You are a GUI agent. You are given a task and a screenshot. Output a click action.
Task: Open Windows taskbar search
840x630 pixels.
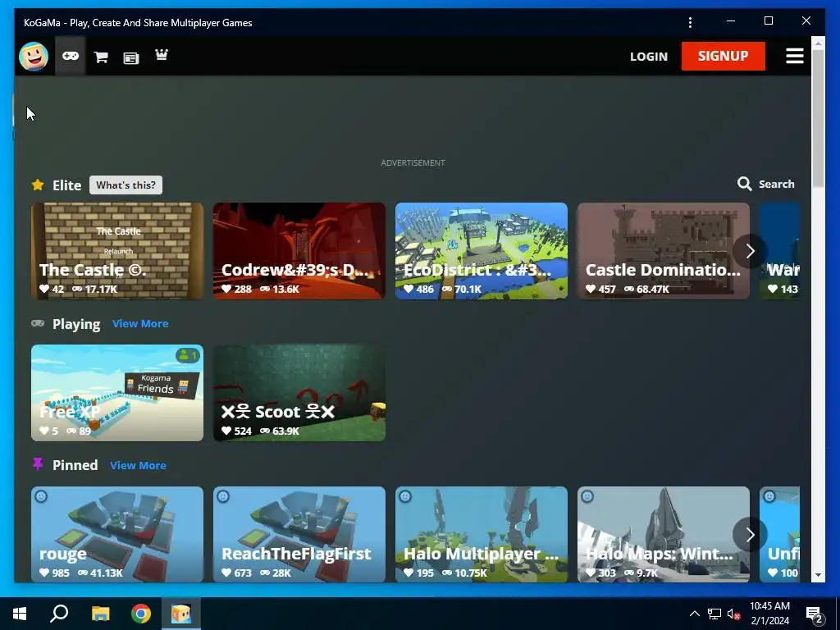pyautogui.click(x=59, y=614)
